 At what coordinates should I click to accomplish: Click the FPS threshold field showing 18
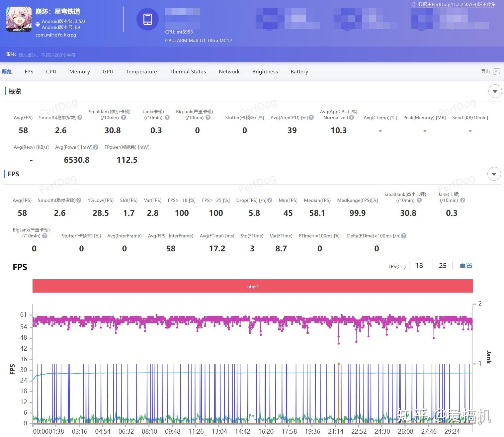pyautogui.click(x=419, y=266)
